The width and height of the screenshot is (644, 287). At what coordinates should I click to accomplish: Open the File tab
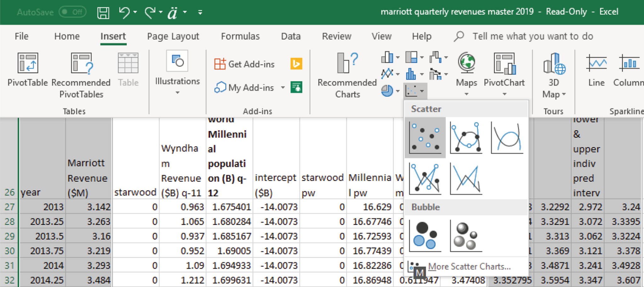pyautogui.click(x=21, y=36)
